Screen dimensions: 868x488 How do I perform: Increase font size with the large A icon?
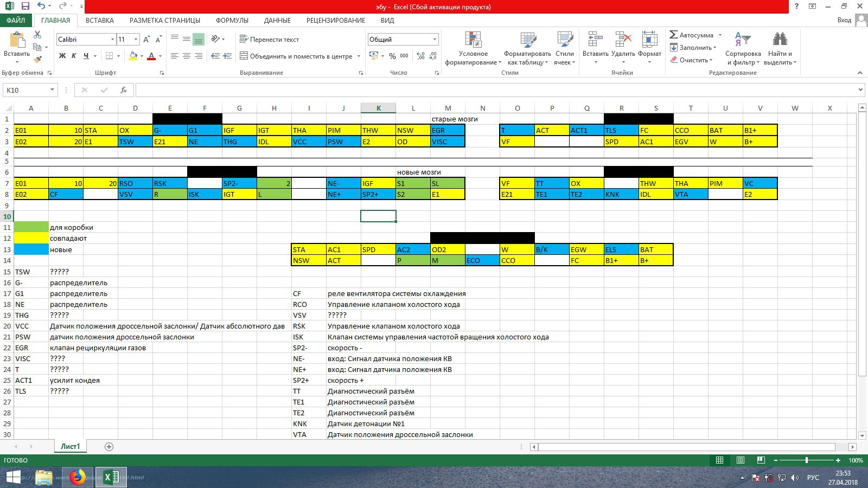point(146,40)
